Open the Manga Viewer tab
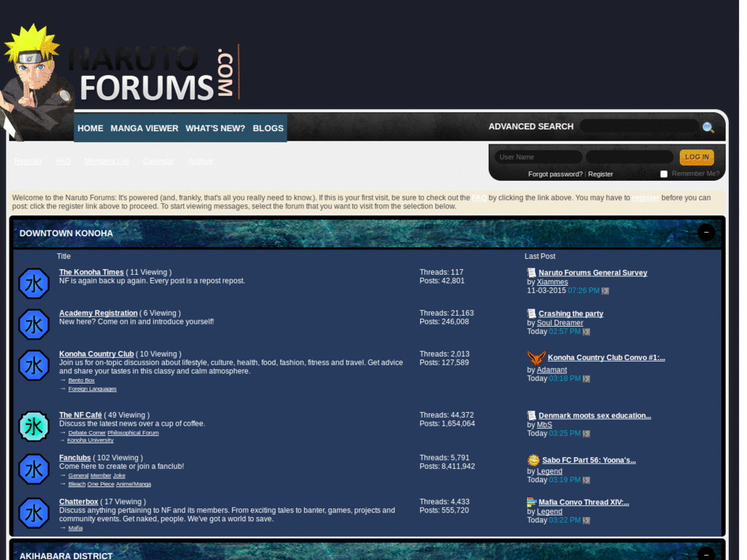Screen dimensions: 747x560 tap(144, 128)
